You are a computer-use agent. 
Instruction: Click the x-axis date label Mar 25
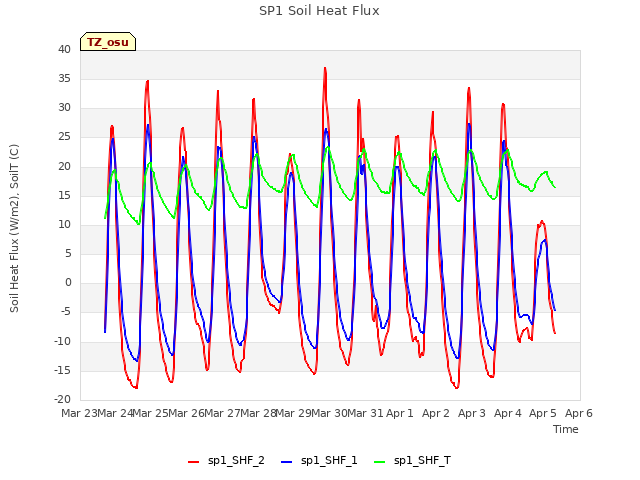(151, 413)
